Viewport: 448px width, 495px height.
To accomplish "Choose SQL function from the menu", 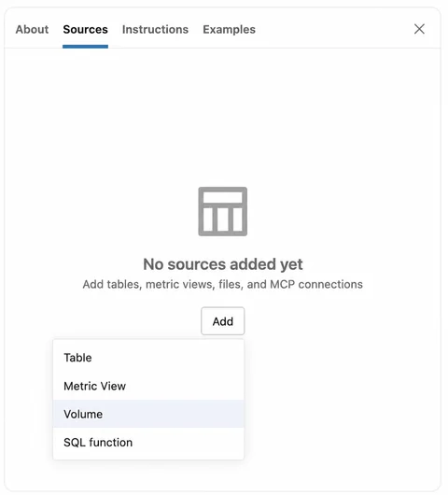I will 148,443.
